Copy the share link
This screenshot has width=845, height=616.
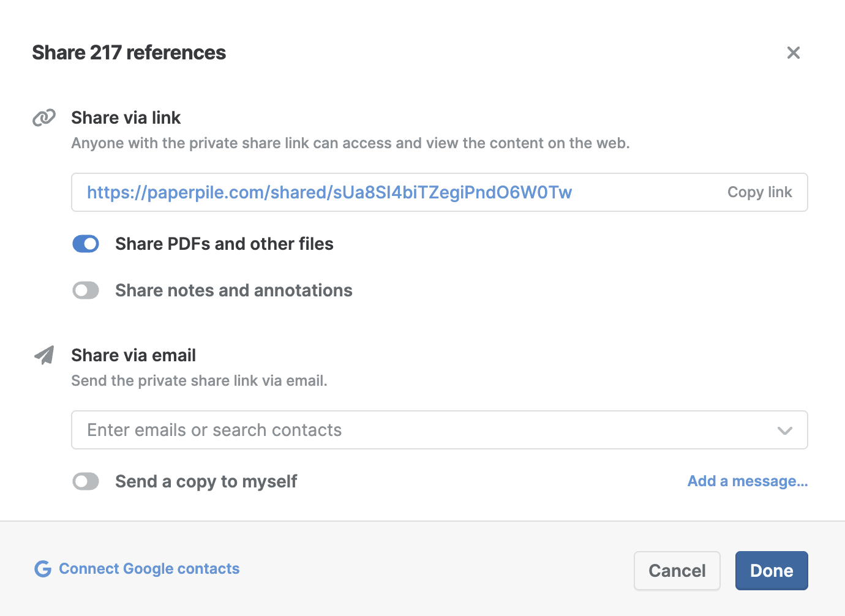[759, 192]
